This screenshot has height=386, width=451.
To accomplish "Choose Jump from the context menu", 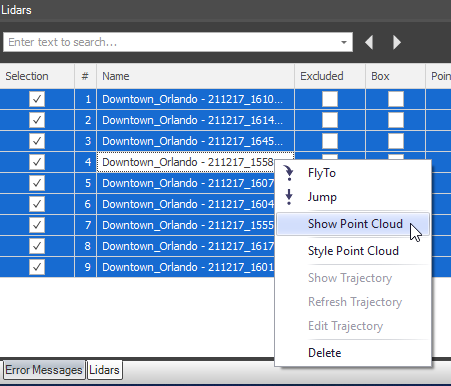I will point(353,197).
